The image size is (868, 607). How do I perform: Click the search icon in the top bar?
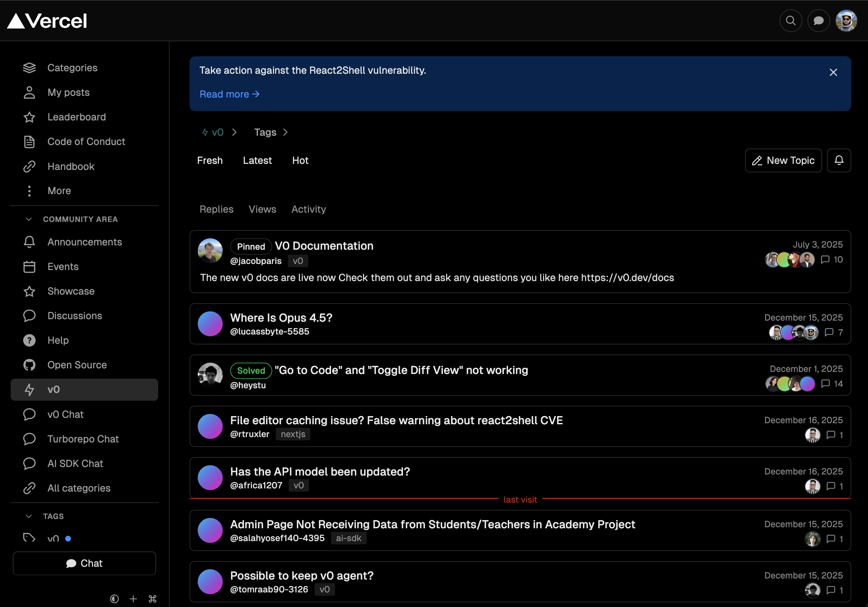pos(791,21)
